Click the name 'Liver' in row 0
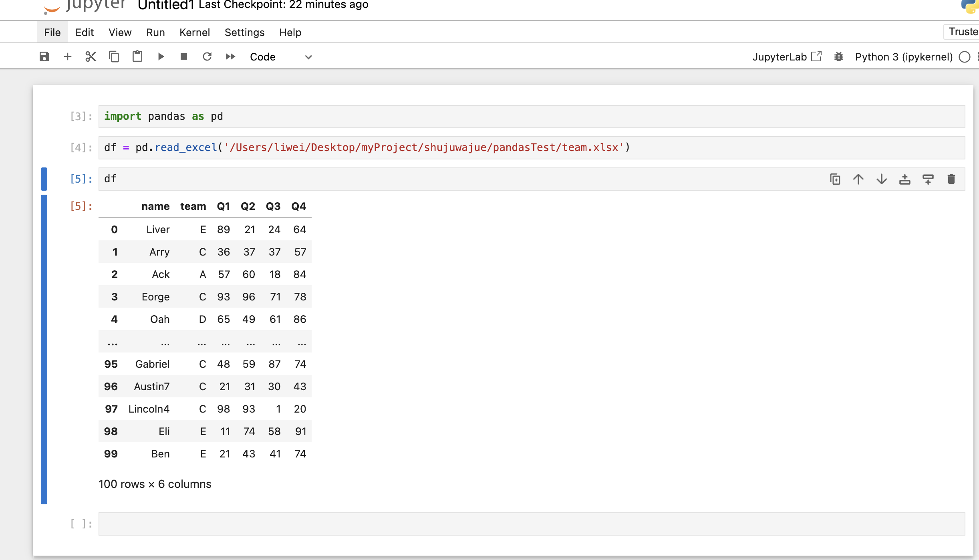Viewport: 979px width, 560px height. coord(158,230)
